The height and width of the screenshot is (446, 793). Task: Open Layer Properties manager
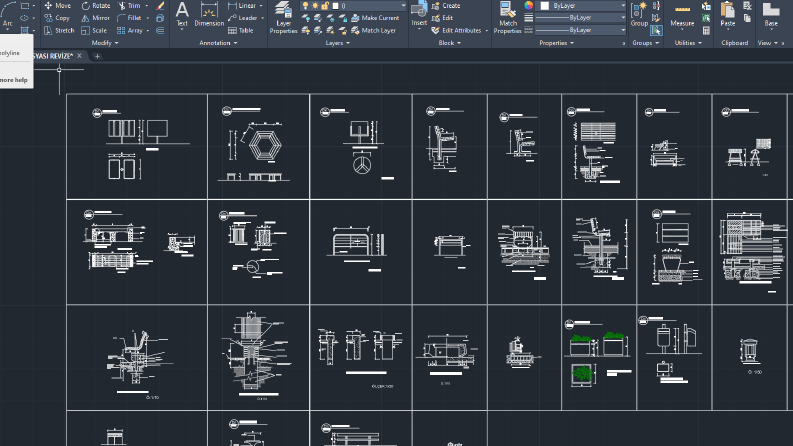click(283, 18)
